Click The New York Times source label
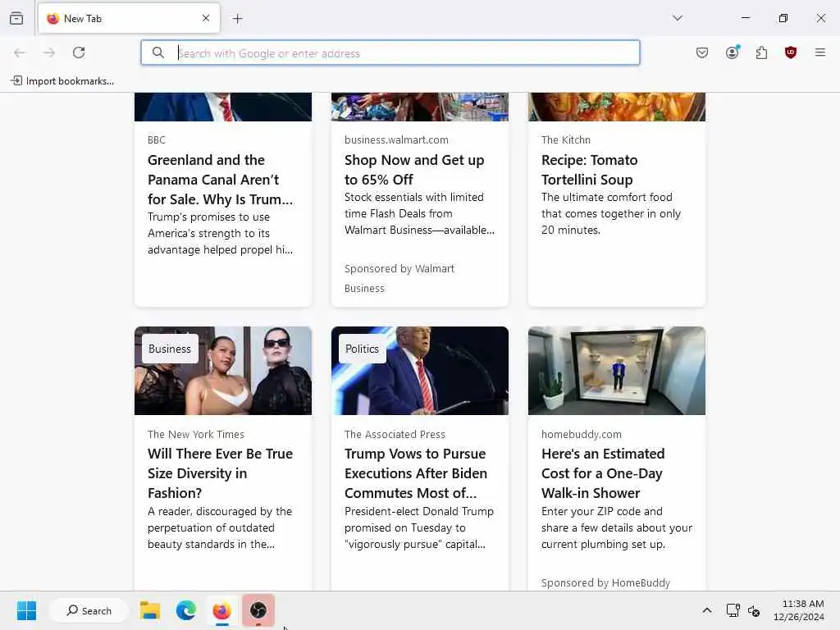The width and height of the screenshot is (840, 630). click(x=195, y=435)
